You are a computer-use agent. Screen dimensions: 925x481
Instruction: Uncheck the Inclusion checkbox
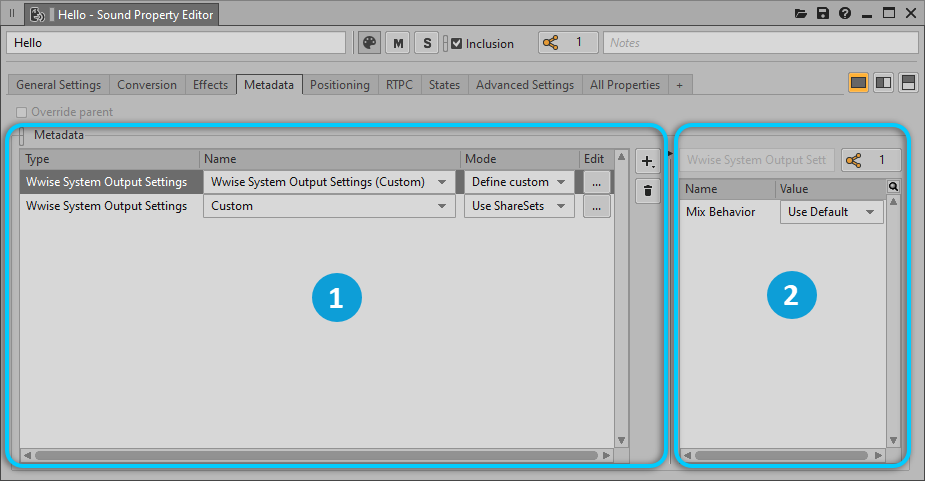click(x=457, y=44)
